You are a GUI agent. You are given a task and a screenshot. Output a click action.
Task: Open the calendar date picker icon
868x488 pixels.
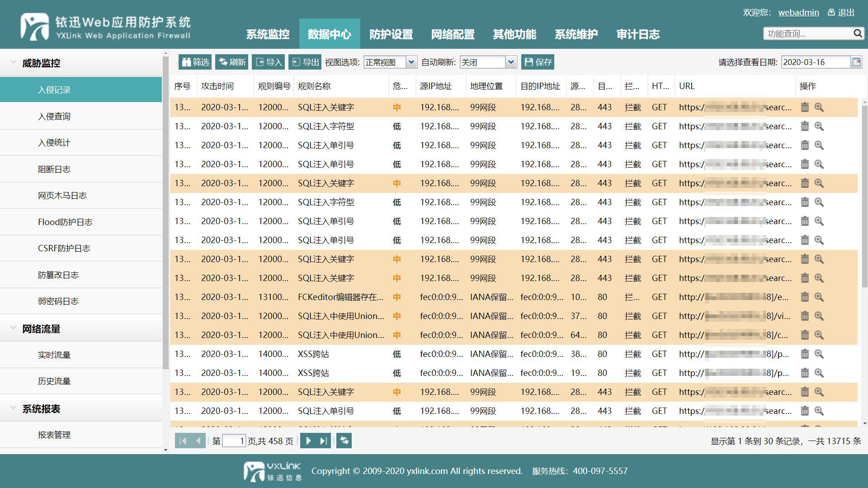(x=856, y=62)
